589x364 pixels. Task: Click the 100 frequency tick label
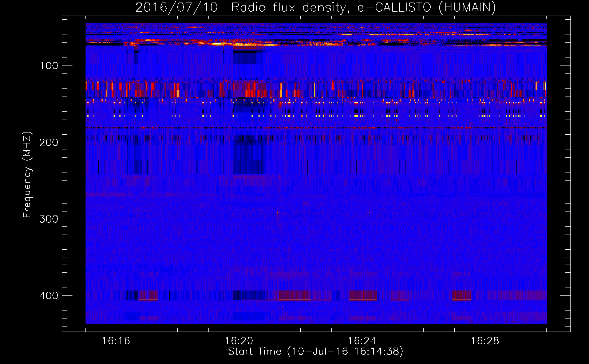[x=49, y=66]
